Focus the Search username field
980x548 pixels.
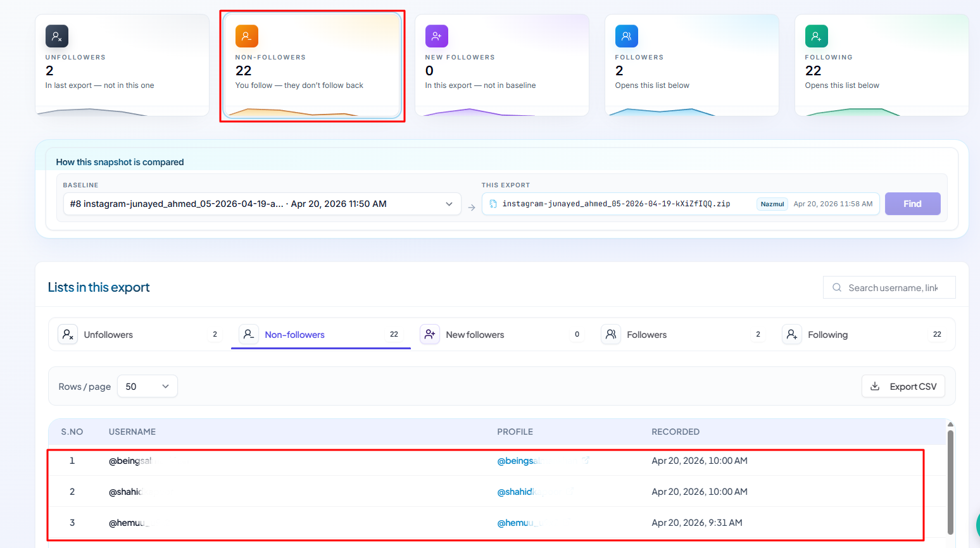889,287
